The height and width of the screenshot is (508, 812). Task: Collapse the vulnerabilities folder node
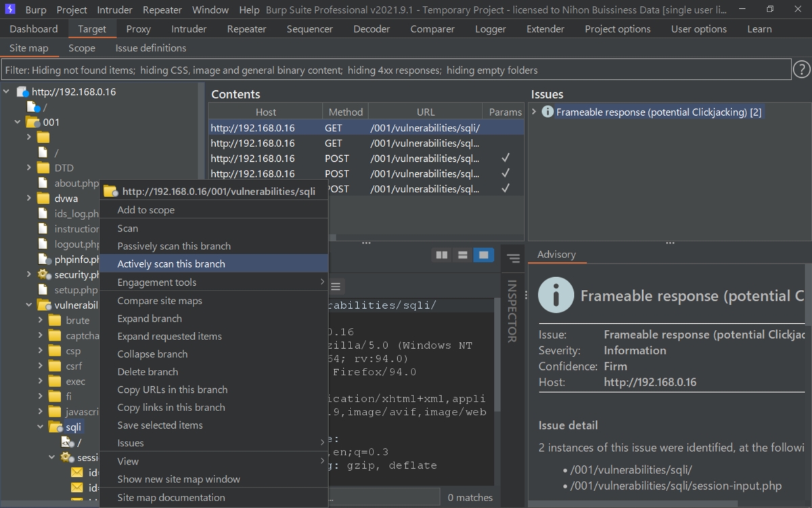[29, 305]
